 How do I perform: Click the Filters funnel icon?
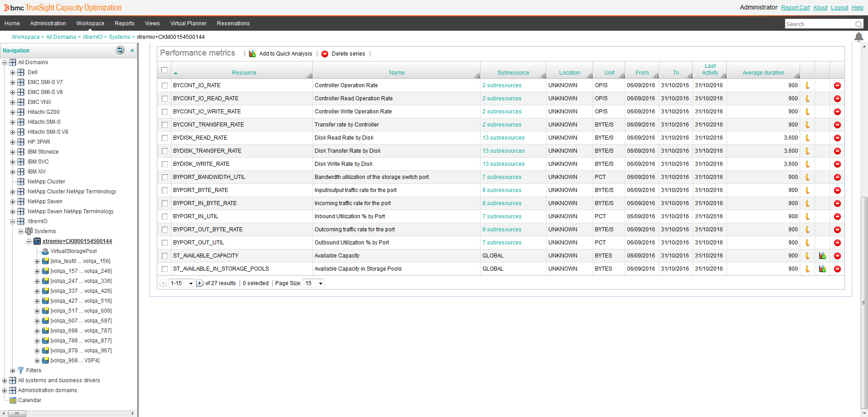coord(20,370)
